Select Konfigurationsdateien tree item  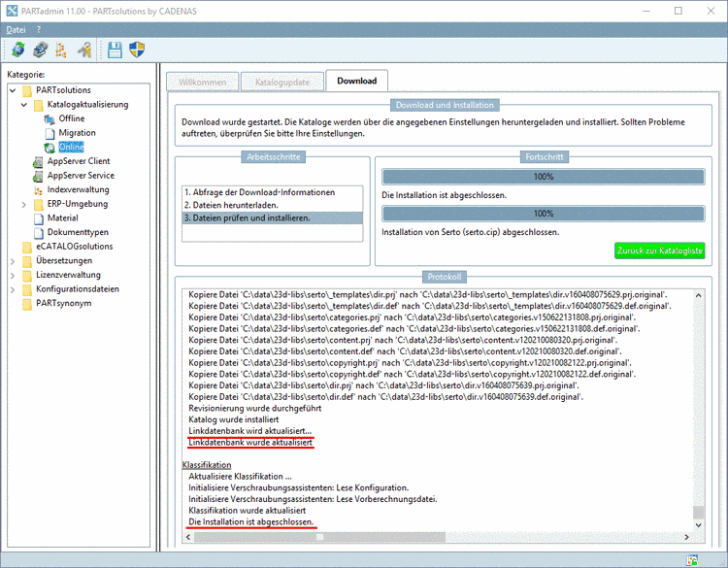pyautogui.click(x=78, y=289)
